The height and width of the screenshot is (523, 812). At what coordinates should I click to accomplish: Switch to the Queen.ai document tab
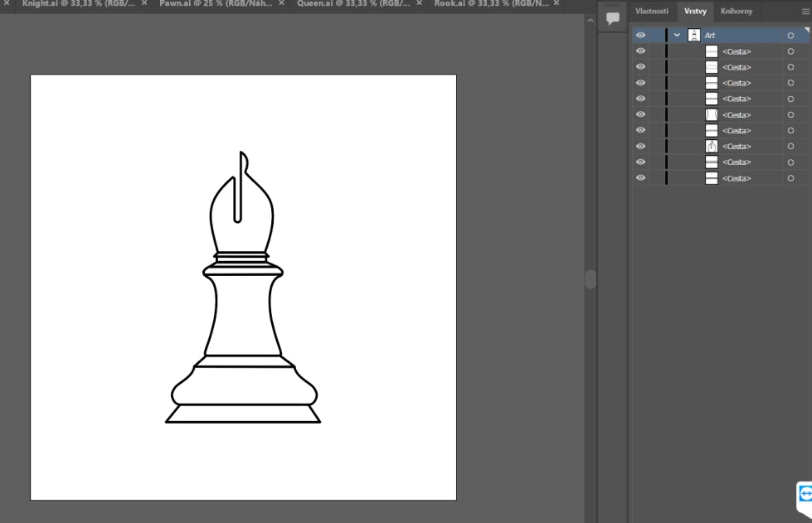point(353,3)
